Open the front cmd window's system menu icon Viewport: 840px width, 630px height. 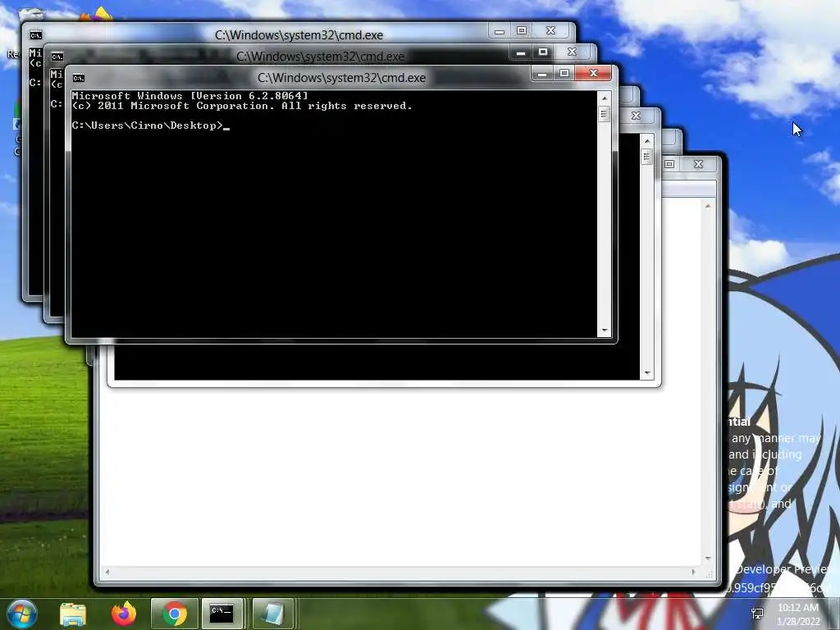pos(79,78)
